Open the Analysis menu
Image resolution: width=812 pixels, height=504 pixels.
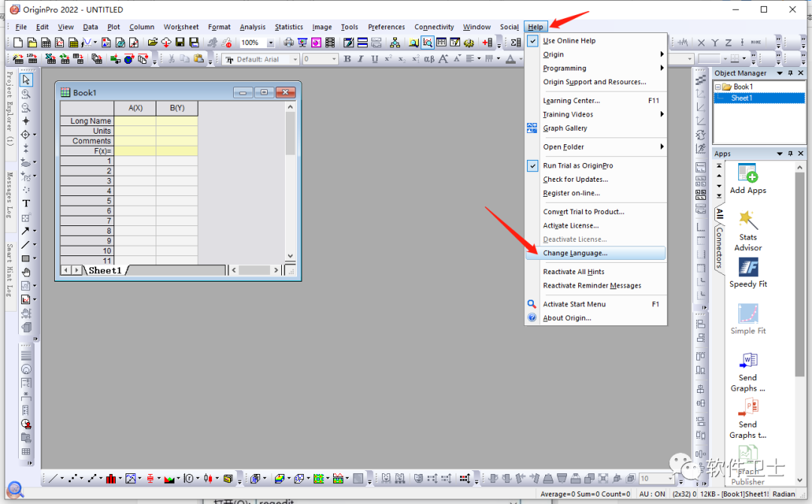pos(252,27)
